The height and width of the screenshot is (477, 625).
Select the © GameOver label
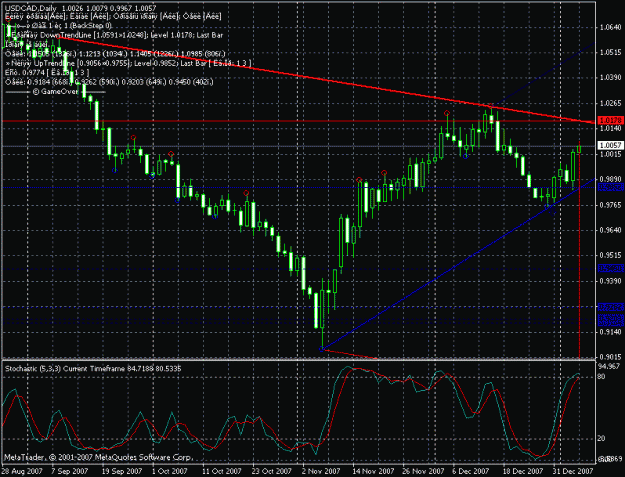[x=55, y=92]
